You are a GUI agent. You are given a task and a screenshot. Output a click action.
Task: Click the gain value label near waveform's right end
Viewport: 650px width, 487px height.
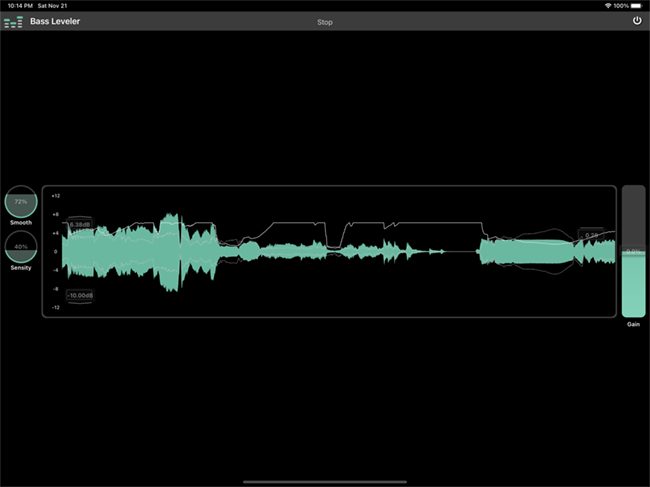pyautogui.click(x=591, y=235)
